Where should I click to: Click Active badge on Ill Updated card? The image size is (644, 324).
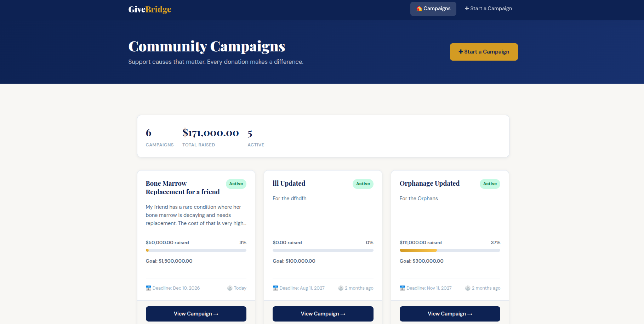363,184
